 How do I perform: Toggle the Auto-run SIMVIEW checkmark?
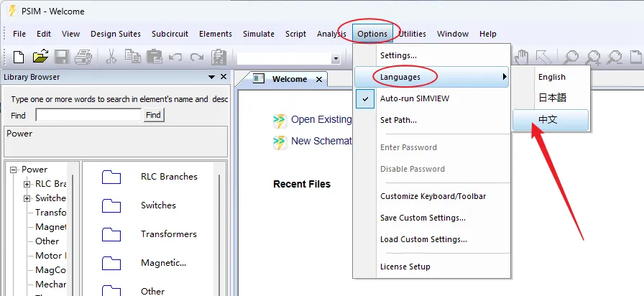pyautogui.click(x=365, y=98)
